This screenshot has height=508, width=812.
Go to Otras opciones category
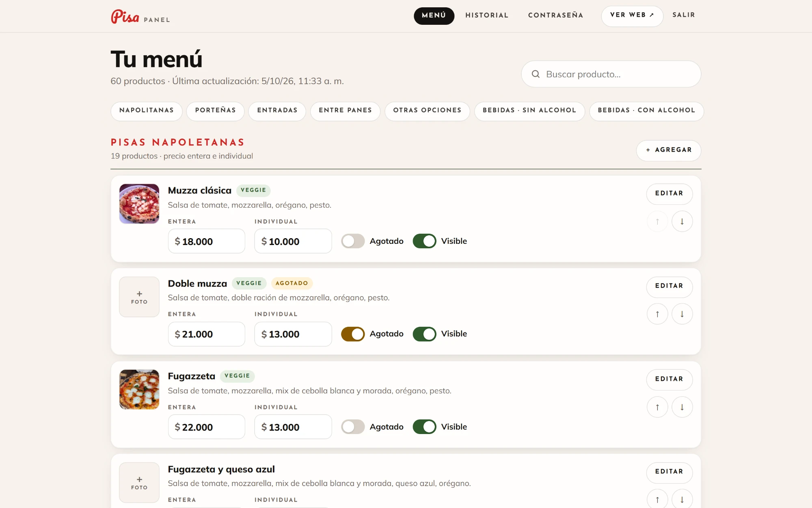[x=427, y=111]
